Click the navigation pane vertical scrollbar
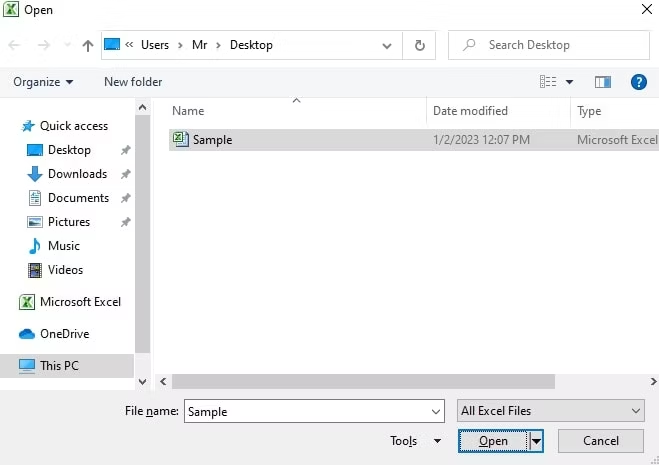This screenshot has width=659, height=465. click(x=142, y=234)
